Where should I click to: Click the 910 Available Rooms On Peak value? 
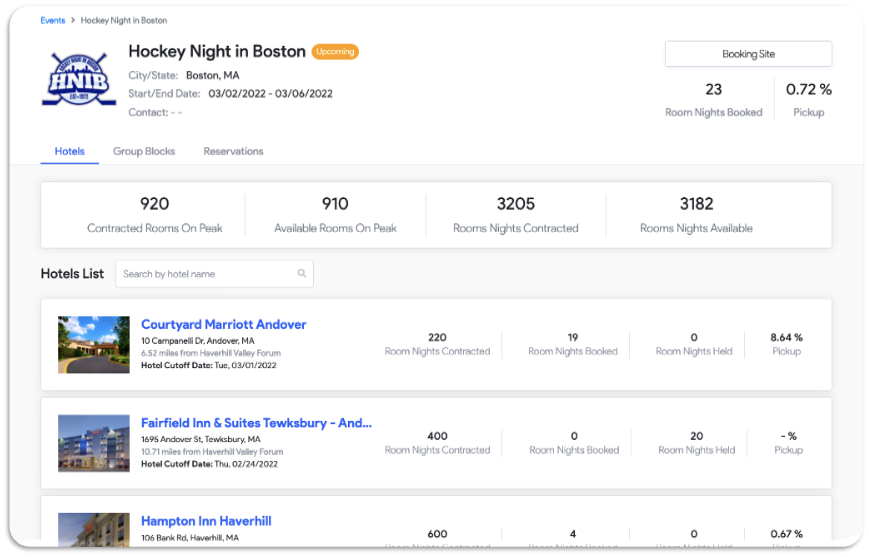tap(335, 204)
